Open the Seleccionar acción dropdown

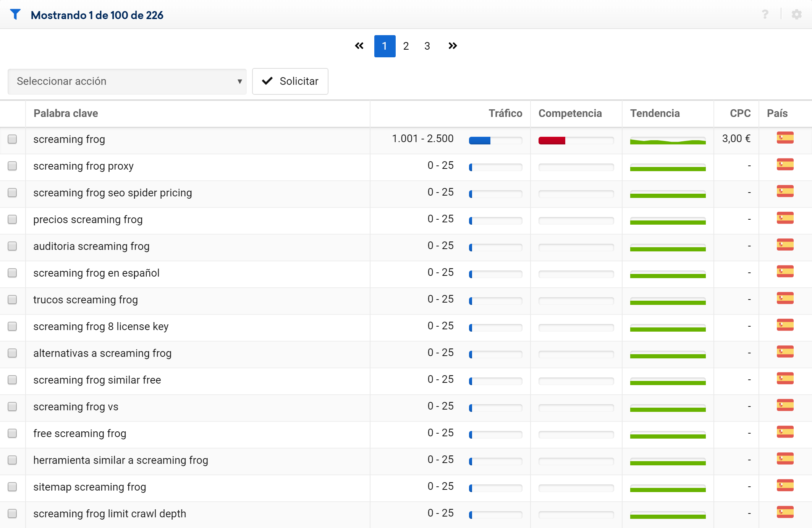click(x=127, y=81)
